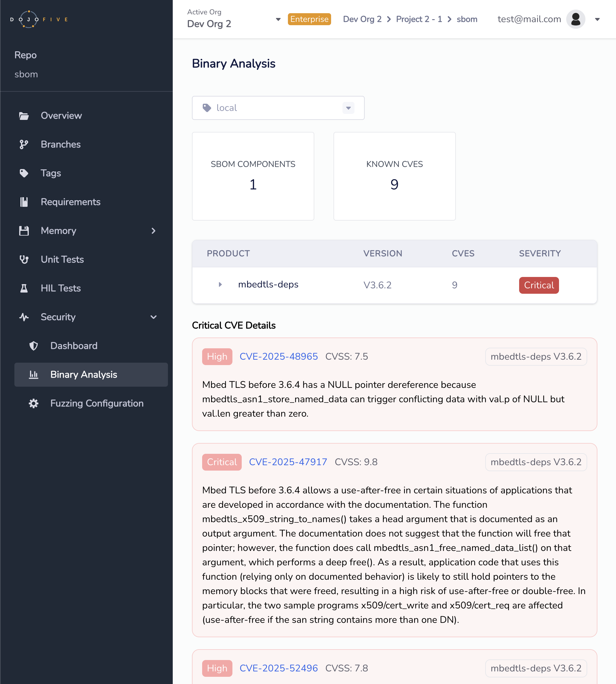Image resolution: width=616 pixels, height=684 pixels.
Task: Open the user account menu arrow
Action: [x=597, y=19]
